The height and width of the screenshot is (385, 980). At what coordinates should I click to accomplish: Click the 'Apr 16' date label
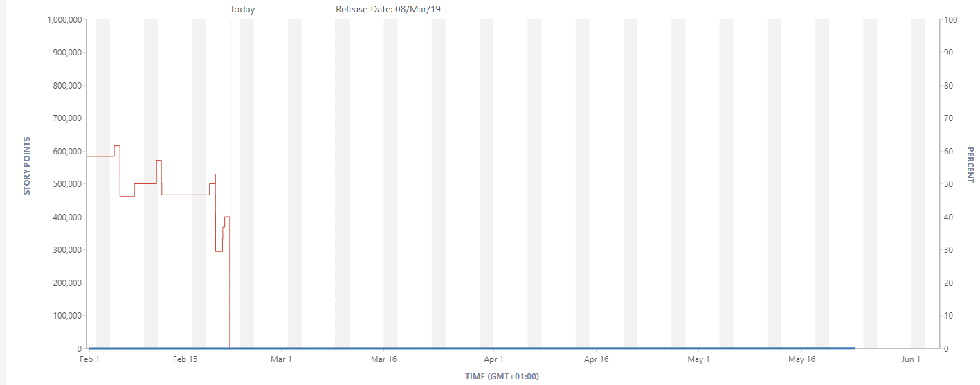[x=596, y=359]
